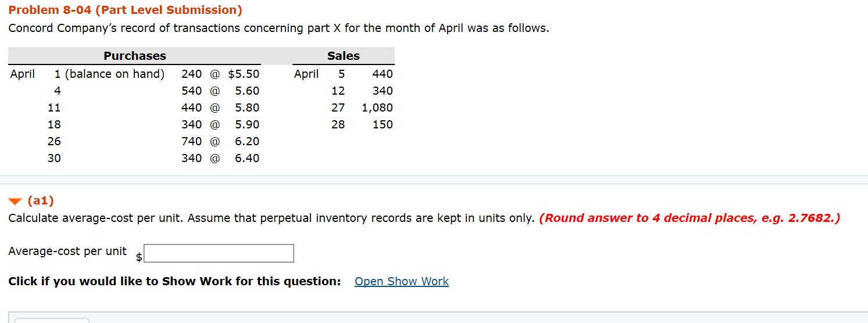Select the 5.90 price on April 18

tap(247, 124)
